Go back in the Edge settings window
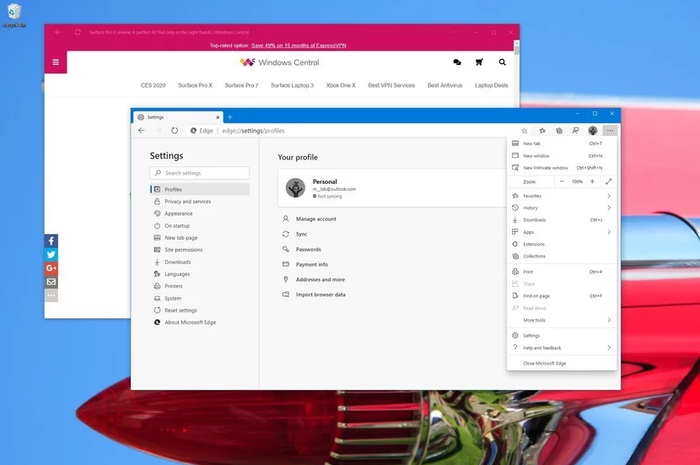 click(142, 130)
